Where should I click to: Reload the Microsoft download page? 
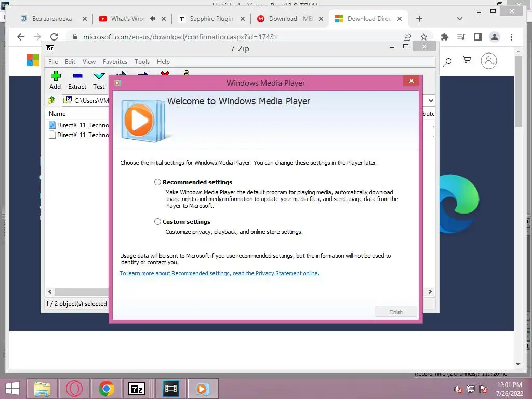pos(54,37)
